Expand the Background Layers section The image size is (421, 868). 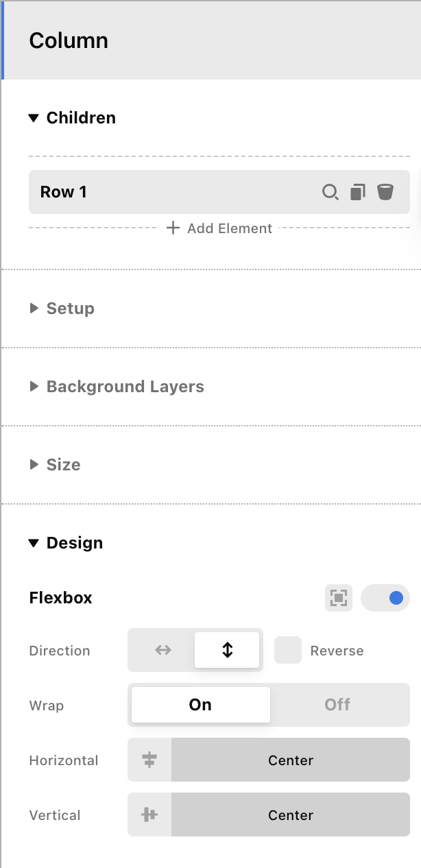click(x=125, y=387)
